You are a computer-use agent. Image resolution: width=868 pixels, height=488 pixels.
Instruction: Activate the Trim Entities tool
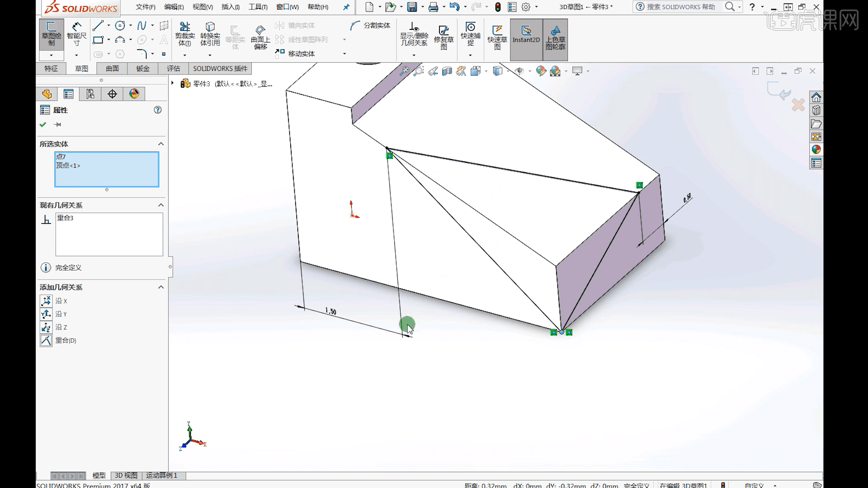(x=185, y=34)
